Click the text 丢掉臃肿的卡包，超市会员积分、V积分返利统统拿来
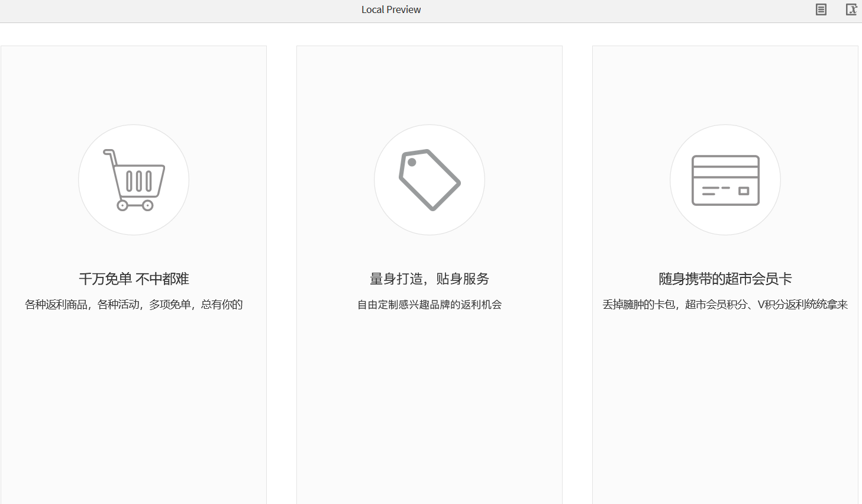 pyautogui.click(x=725, y=305)
